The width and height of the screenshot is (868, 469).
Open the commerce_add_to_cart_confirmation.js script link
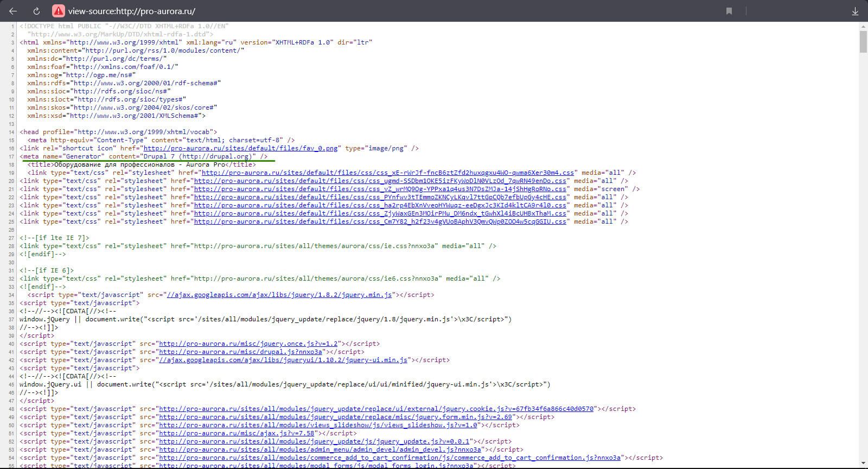[390, 458]
